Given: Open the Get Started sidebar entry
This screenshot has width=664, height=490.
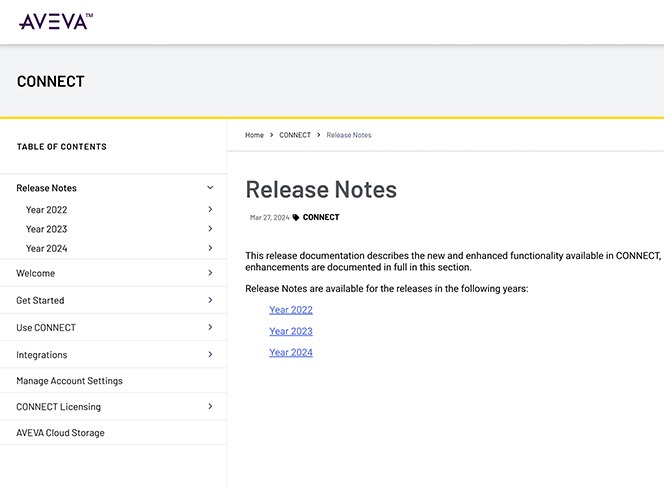Looking at the screenshot, I should click(40, 300).
